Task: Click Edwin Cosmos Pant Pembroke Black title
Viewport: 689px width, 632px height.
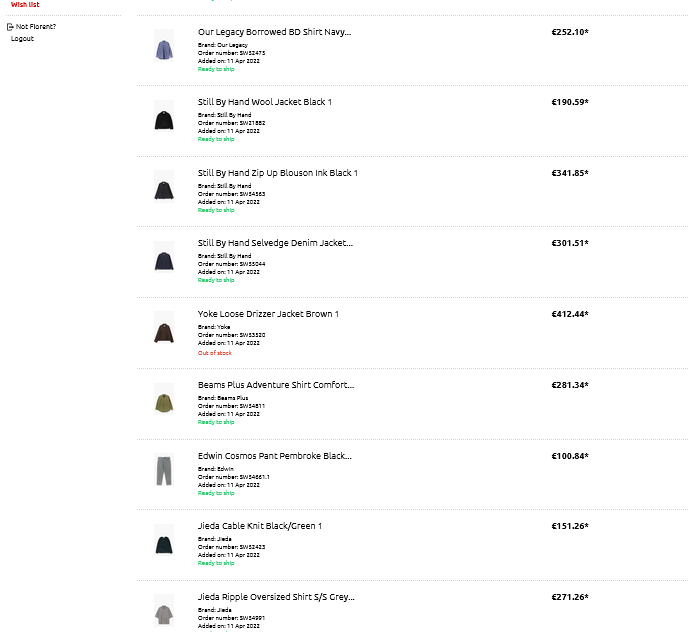Action: [274, 456]
